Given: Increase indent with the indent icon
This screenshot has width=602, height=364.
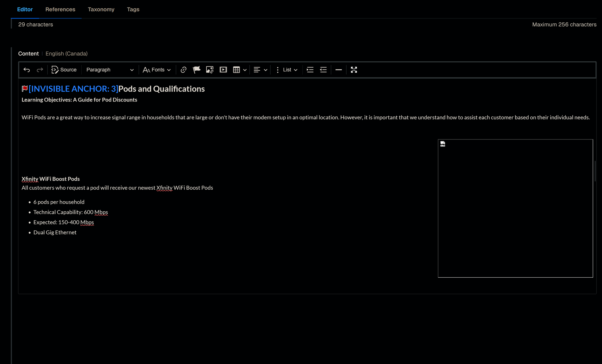Looking at the screenshot, I should 310,70.
